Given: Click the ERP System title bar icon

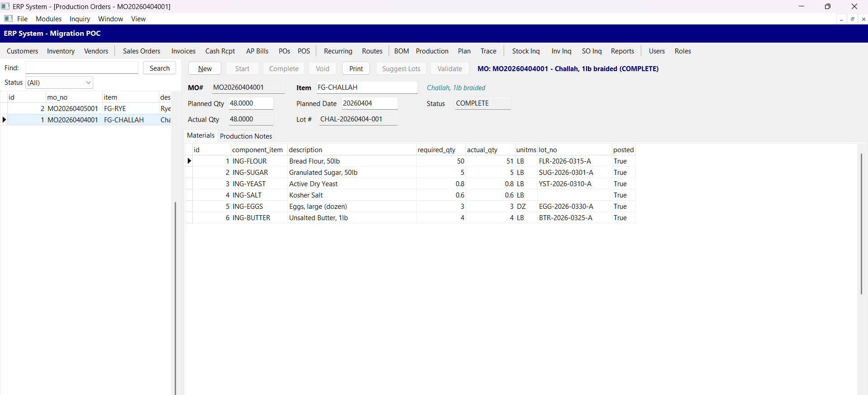Looking at the screenshot, I should 5,6.
